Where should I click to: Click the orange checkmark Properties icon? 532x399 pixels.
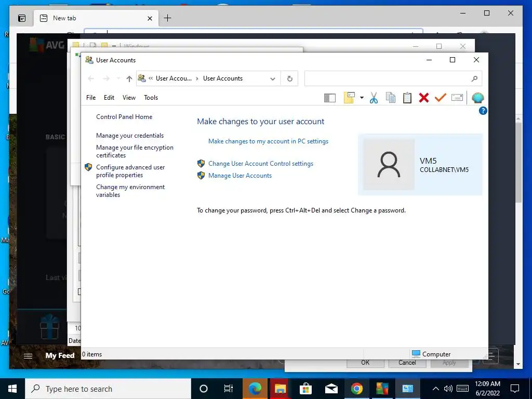[441, 98]
